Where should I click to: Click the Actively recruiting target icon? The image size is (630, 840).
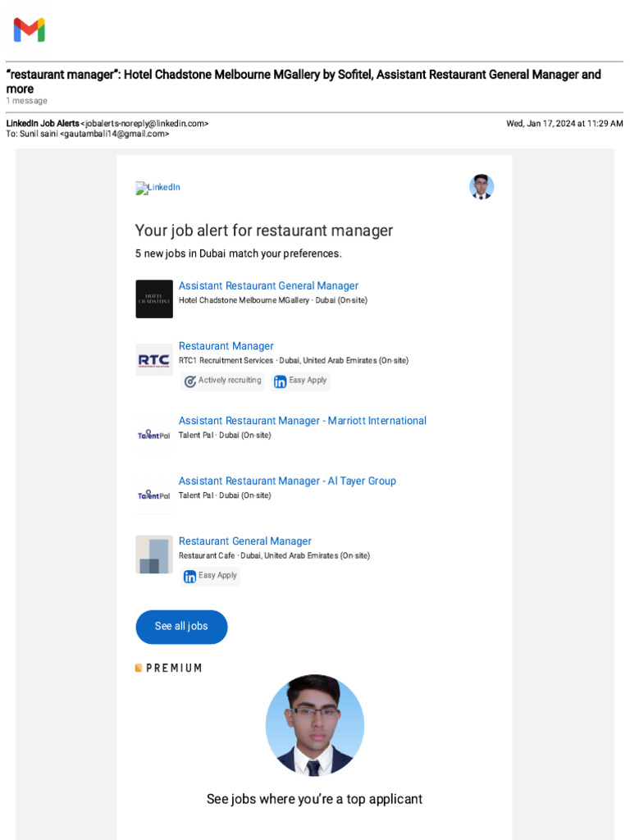click(190, 381)
